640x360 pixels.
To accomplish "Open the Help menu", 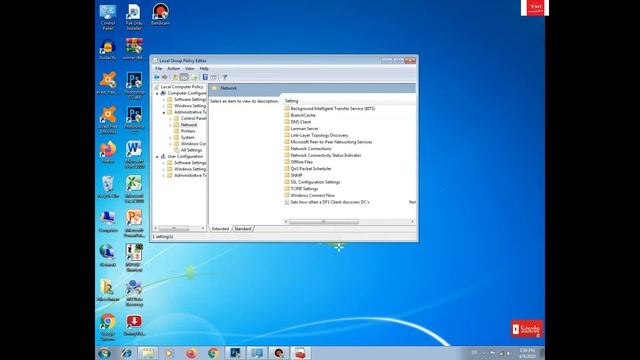I will tap(204, 69).
